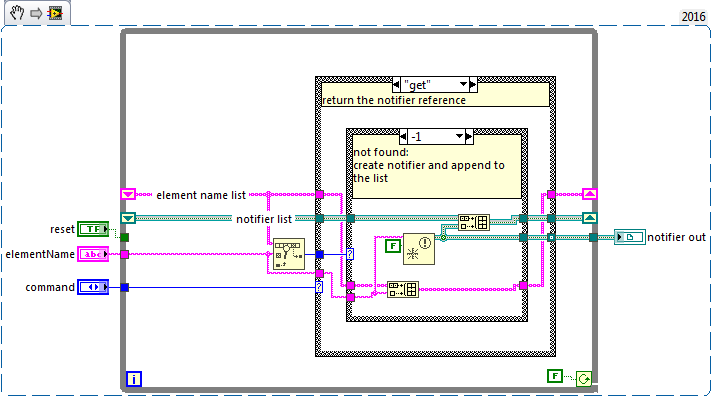Select the Search 1D Array function node
This screenshot has width=712, height=397.
(x=289, y=254)
